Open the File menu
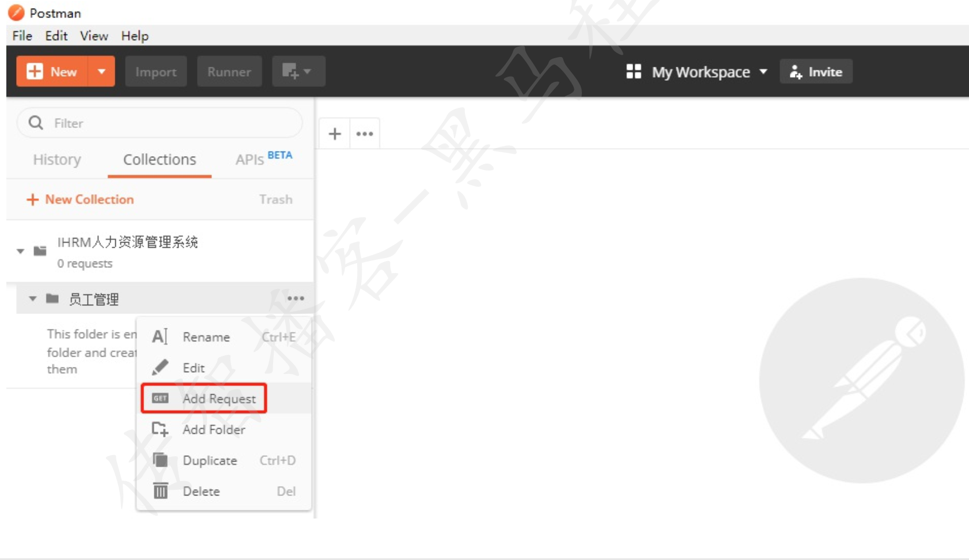The image size is (969, 560). (x=22, y=36)
